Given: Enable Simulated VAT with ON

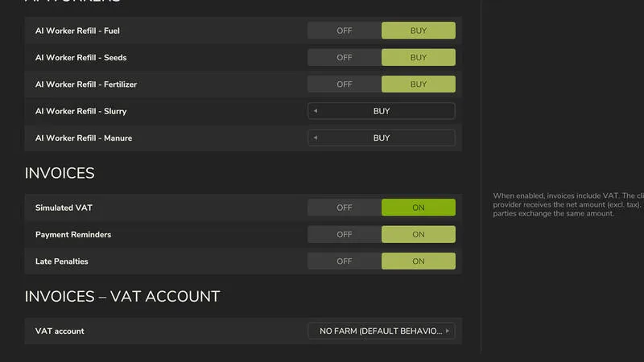Looking at the screenshot, I should [x=418, y=208].
